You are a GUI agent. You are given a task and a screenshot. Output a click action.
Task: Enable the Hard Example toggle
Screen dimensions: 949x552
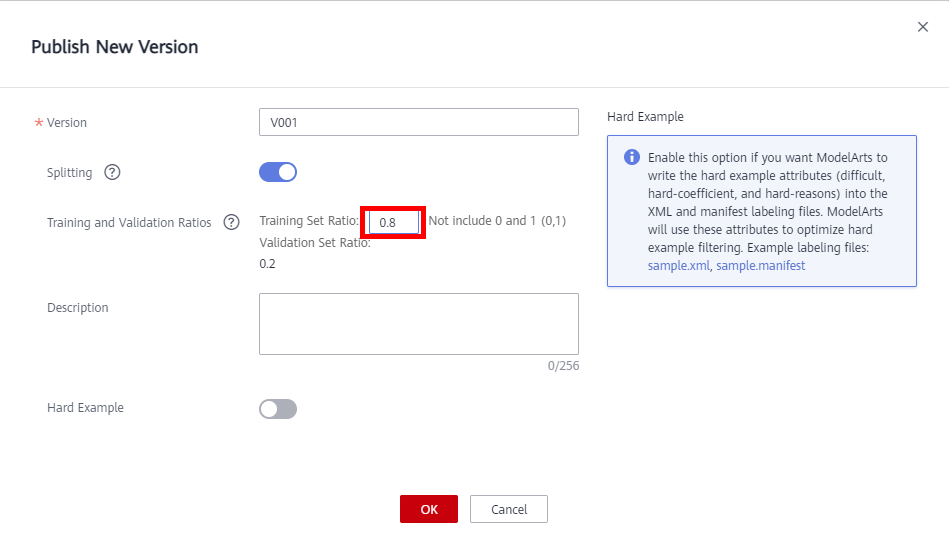point(278,408)
